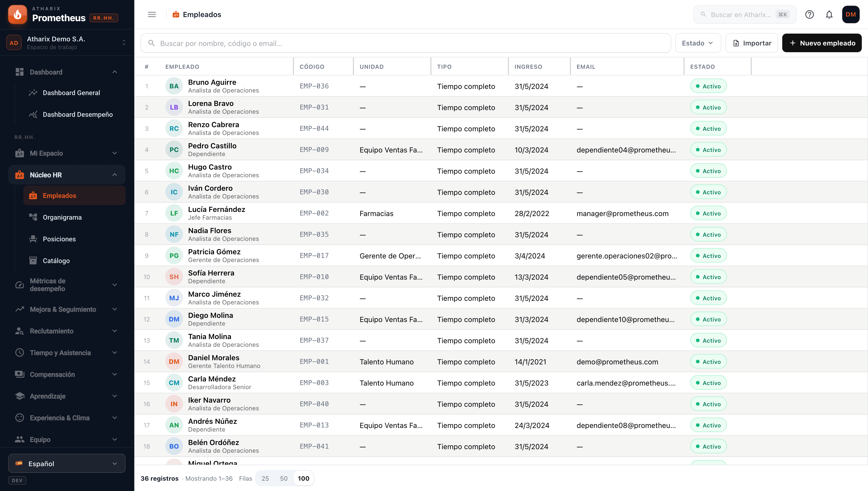The image size is (868, 491).
Task: Click Daniel Morales DM avatar in table
Action: [x=174, y=362]
